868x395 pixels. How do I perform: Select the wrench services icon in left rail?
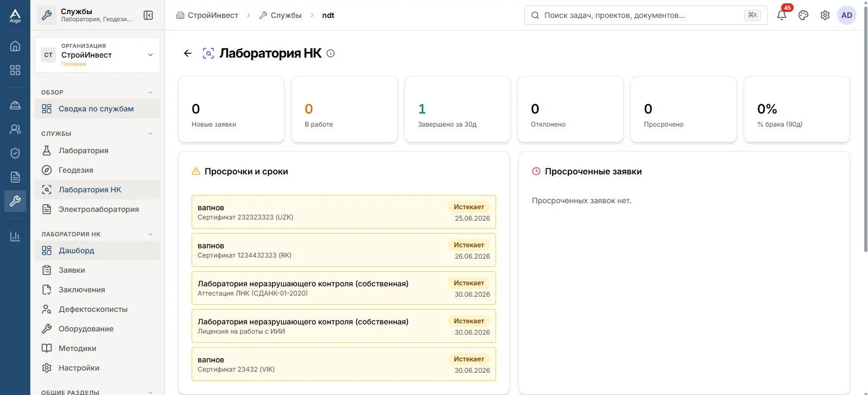click(15, 201)
